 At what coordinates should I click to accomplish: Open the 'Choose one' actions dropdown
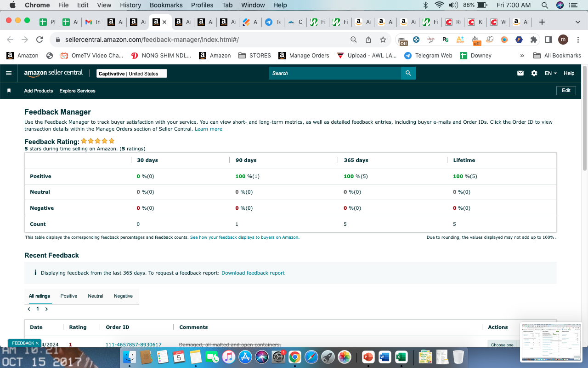[503, 345]
